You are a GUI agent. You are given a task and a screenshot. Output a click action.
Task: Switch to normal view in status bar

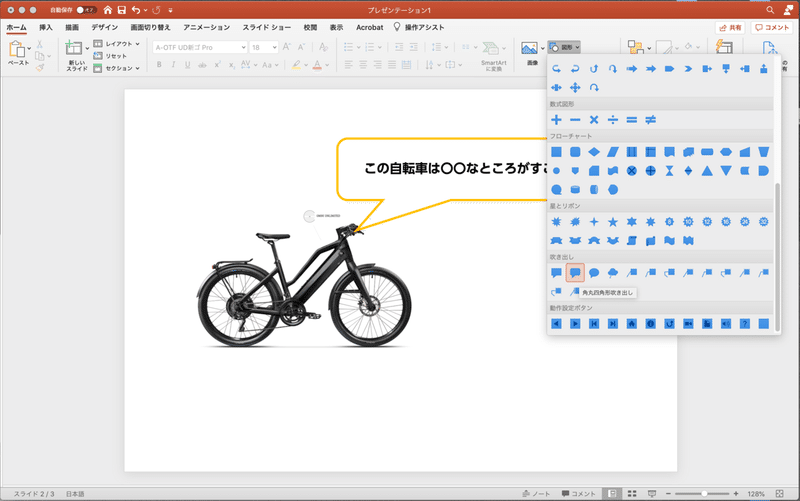click(612, 493)
